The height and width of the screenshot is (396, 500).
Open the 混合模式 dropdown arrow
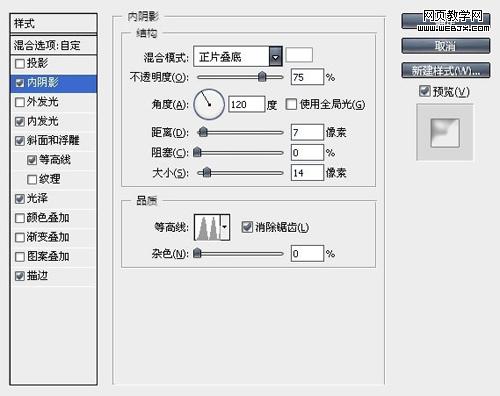click(x=276, y=57)
